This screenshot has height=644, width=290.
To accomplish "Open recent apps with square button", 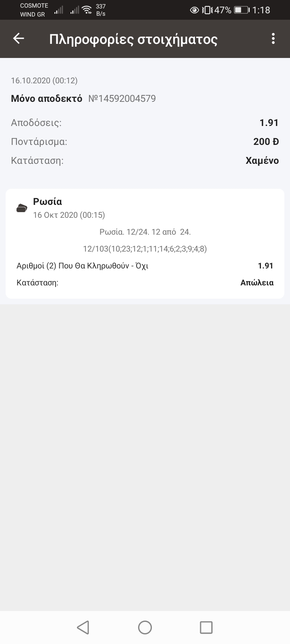I will pyautogui.click(x=206, y=627).
